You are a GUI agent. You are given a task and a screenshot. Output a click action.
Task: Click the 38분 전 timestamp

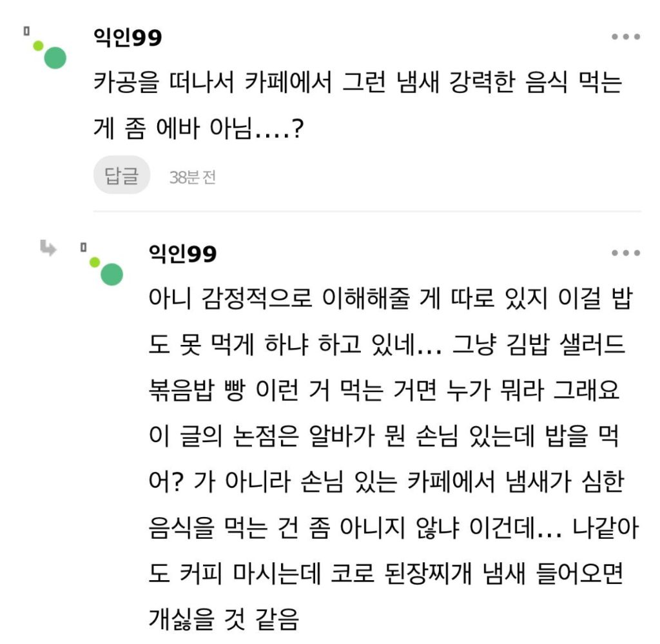(192, 177)
